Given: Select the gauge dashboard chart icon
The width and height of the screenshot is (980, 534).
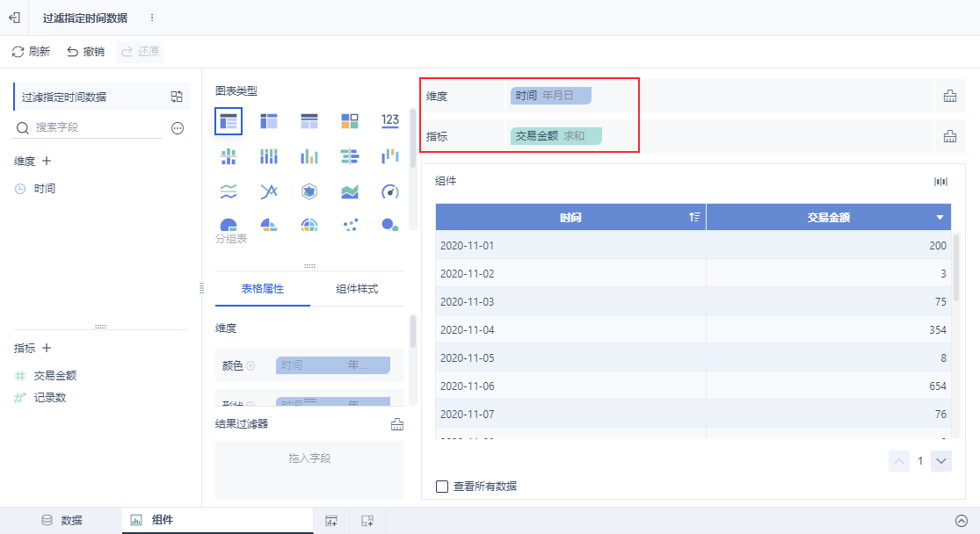Looking at the screenshot, I should [390, 191].
